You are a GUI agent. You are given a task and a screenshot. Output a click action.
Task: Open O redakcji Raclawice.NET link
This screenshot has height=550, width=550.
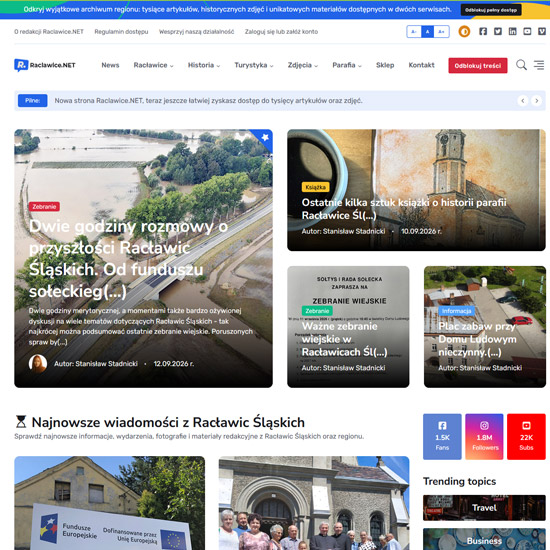(x=49, y=32)
